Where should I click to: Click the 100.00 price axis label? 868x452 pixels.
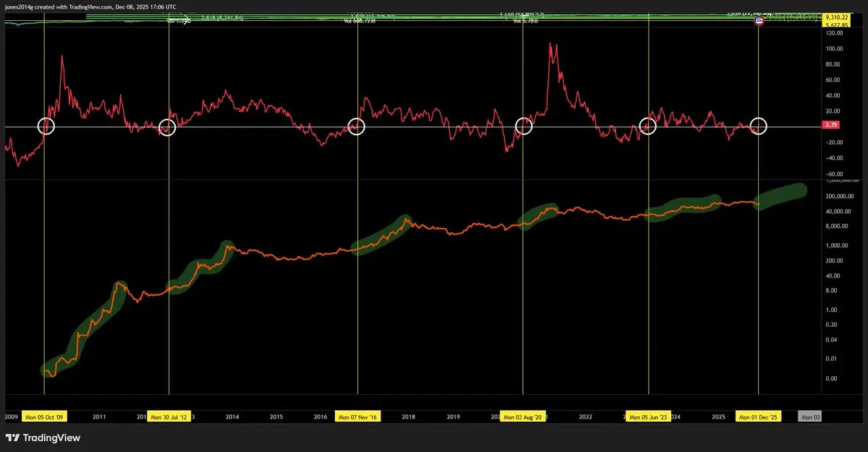point(834,48)
